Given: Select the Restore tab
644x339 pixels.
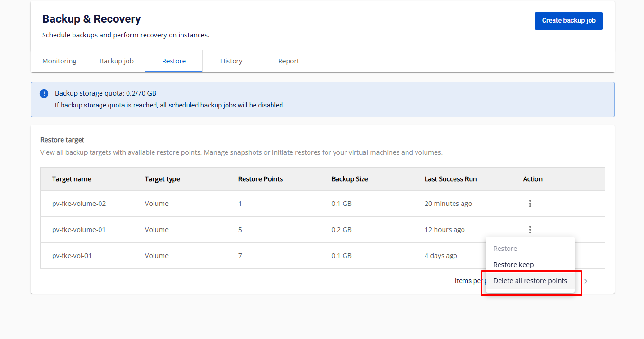Looking at the screenshot, I should [174, 61].
